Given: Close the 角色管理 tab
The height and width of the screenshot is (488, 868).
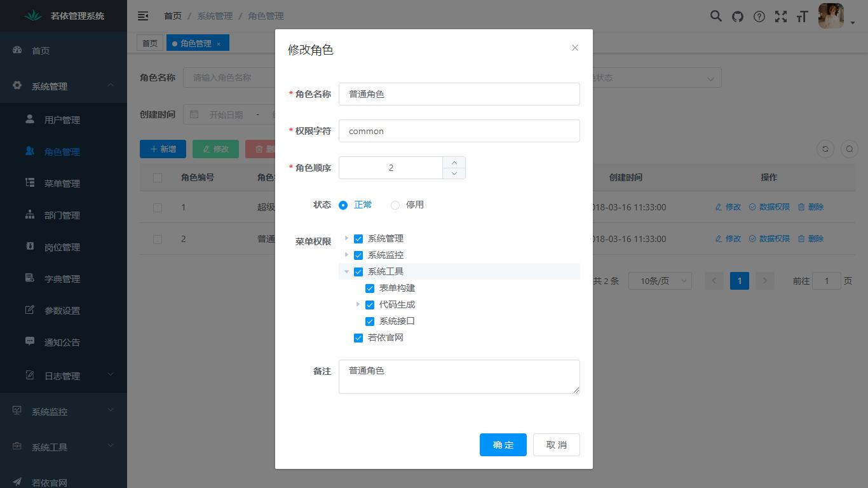Looking at the screenshot, I should click(218, 43).
